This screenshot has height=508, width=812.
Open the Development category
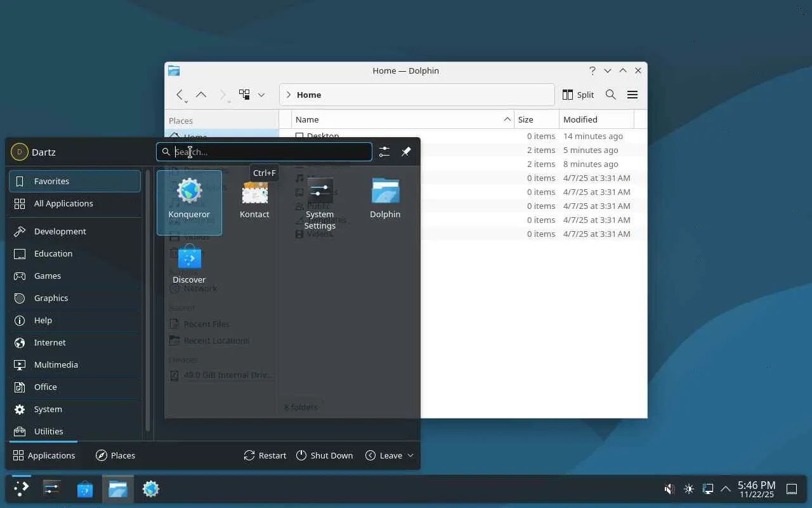(75, 231)
